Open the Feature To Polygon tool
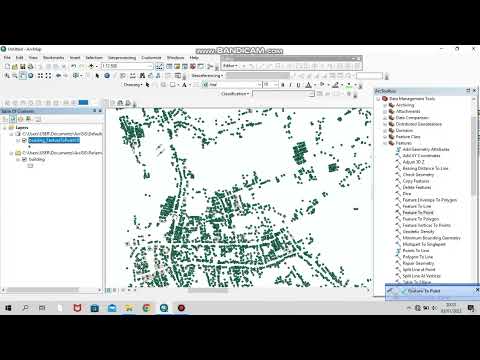 pyautogui.click(x=421, y=219)
